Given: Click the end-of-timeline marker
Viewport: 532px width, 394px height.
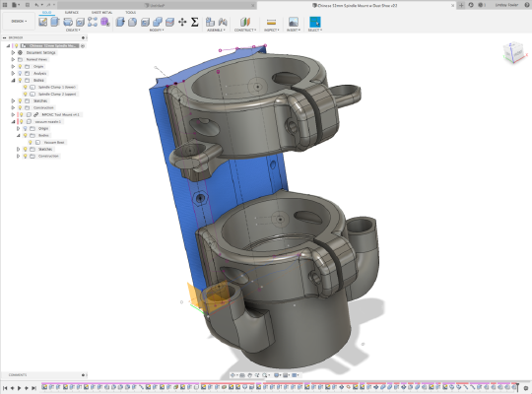Looking at the screenshot, I should pos(517,387).
